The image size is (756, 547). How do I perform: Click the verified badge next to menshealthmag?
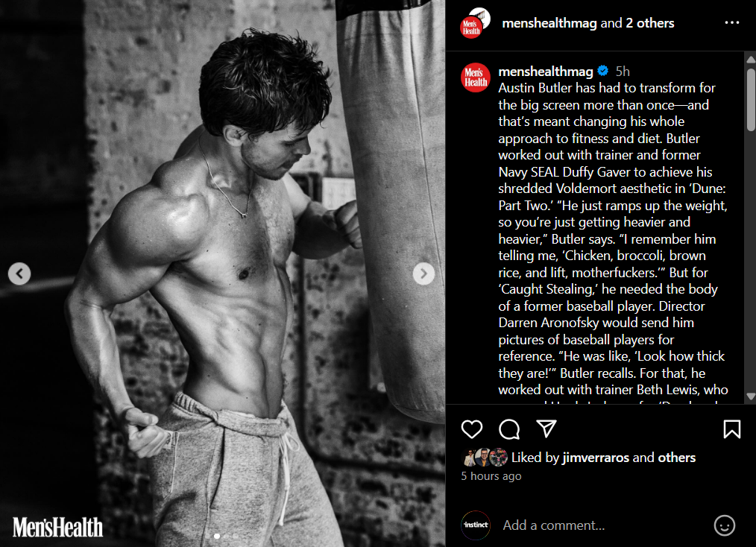tap(602, 71)
